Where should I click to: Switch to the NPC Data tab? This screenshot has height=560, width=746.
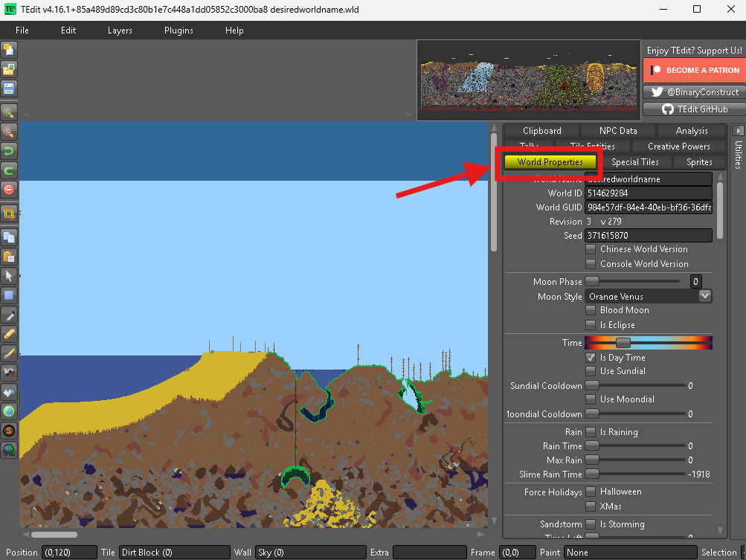(618, 131)
